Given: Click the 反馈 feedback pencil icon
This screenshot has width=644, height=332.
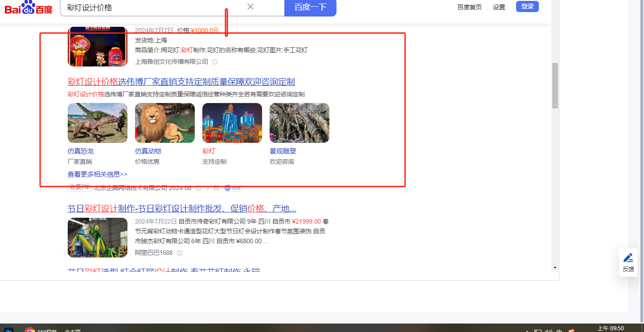Looking at the screenshot, I should click(628, 258).
